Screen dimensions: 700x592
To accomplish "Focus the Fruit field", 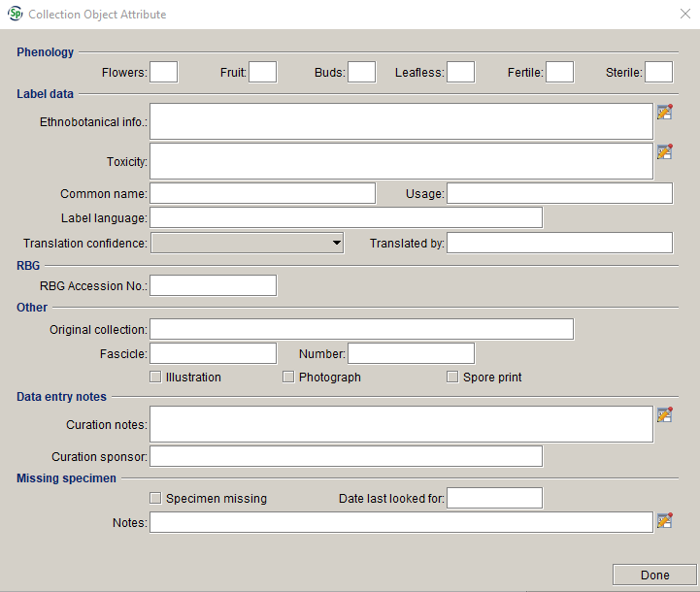I will click(x=262, y=72).
